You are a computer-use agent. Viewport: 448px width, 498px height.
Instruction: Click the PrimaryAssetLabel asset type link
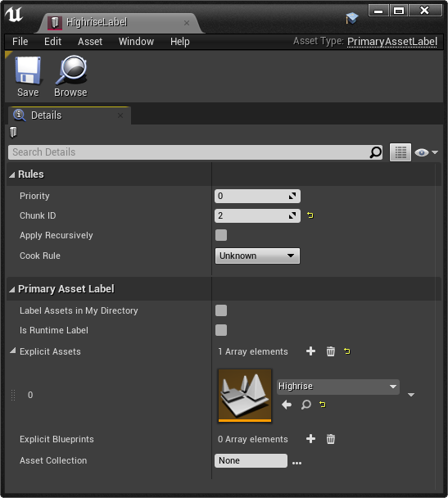click(x=392, y=42)
